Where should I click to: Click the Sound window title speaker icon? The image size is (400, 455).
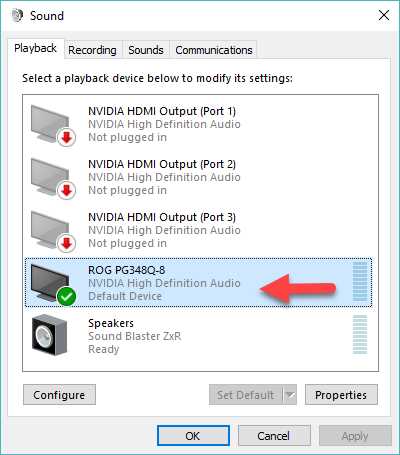pos(17,15)
